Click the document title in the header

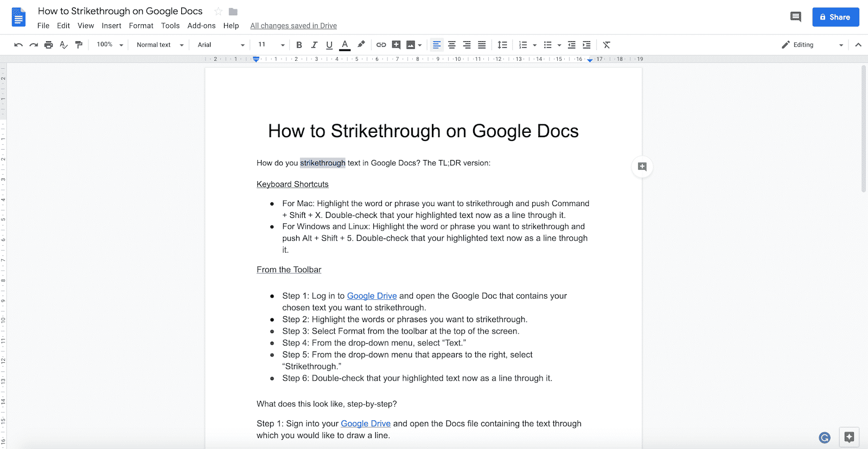coord(120,11)
